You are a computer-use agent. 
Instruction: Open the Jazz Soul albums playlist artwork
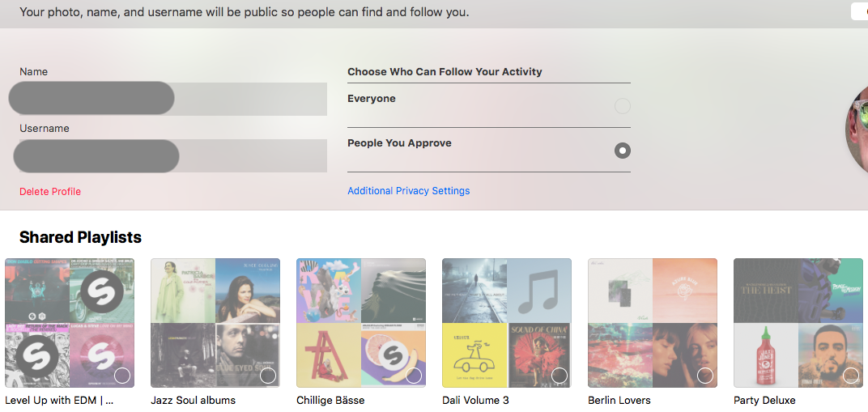215,323
